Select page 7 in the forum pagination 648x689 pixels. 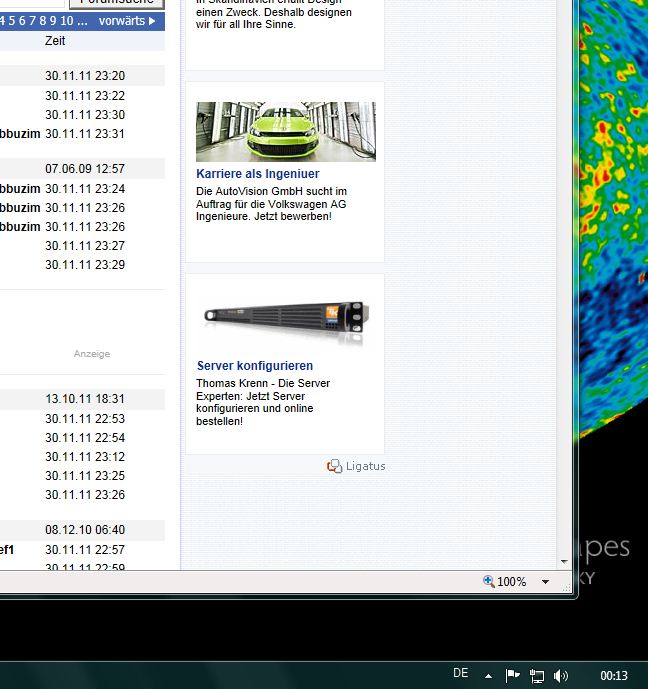click(x=32, y=21)
